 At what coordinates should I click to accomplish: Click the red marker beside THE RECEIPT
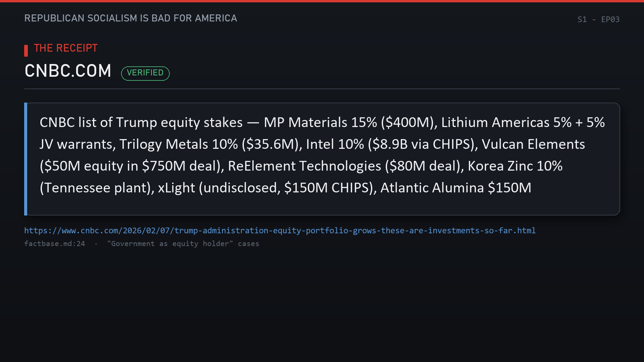26,51
